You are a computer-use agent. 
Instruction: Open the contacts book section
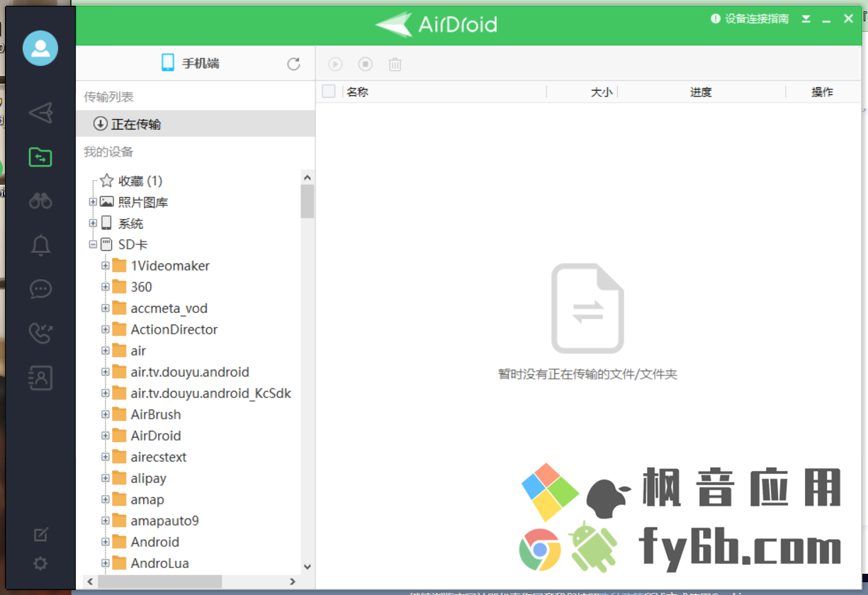pos(40,378)
